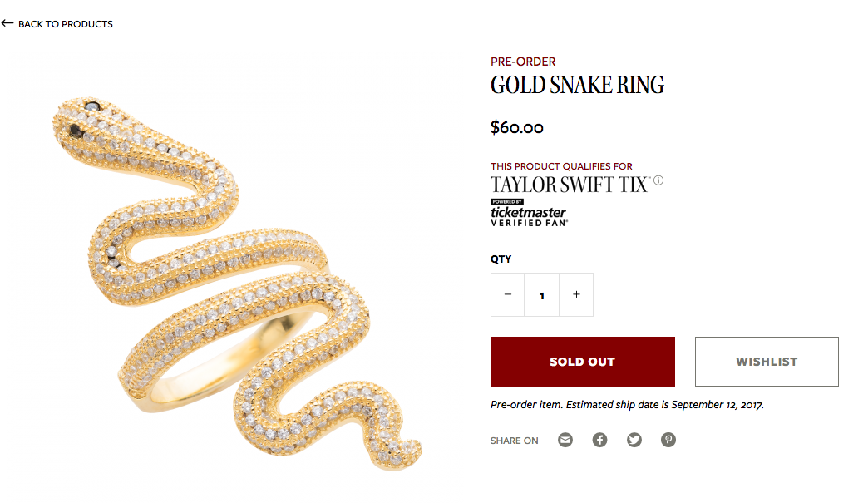Share the product via email icon

point(565,440)
